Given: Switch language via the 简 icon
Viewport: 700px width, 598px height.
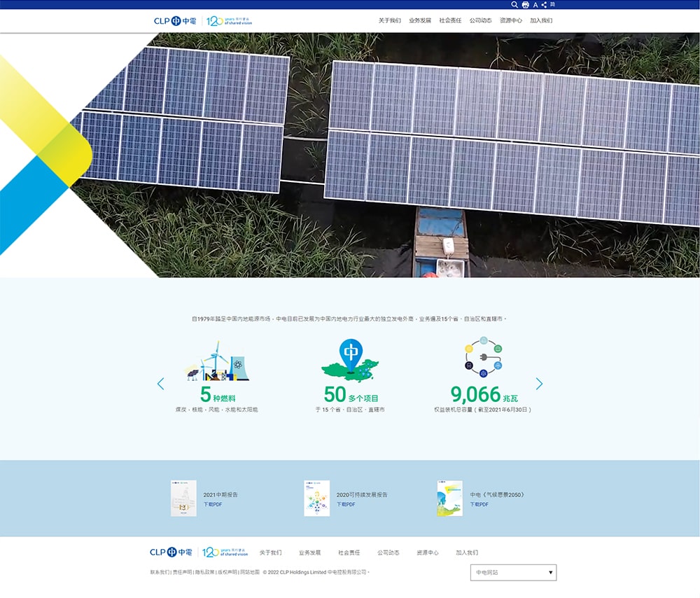Looking at the screenshot, I should (x=552, y=5).
